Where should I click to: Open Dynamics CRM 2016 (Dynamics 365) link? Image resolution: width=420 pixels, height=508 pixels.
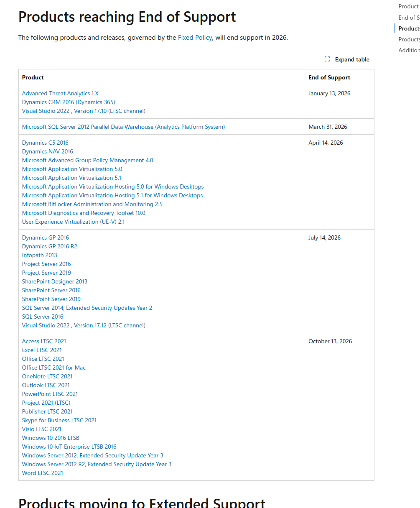[x=69, y=102]
